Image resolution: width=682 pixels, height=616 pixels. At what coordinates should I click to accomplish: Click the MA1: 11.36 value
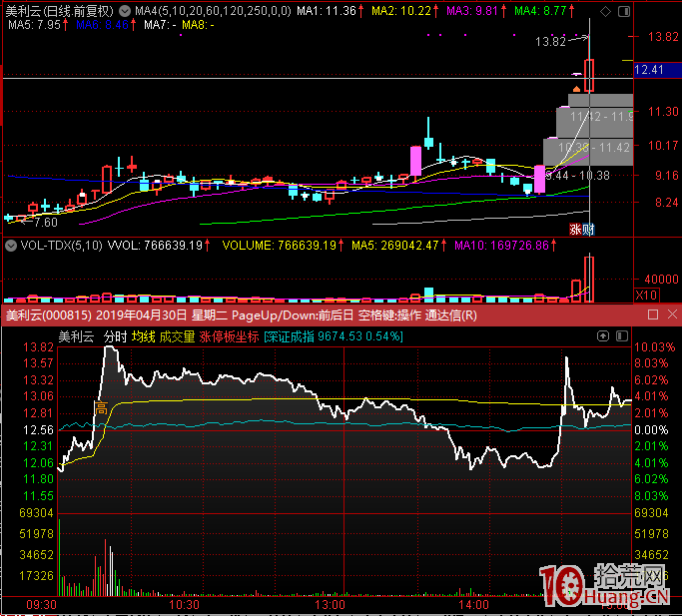click(x=327, y=11)
